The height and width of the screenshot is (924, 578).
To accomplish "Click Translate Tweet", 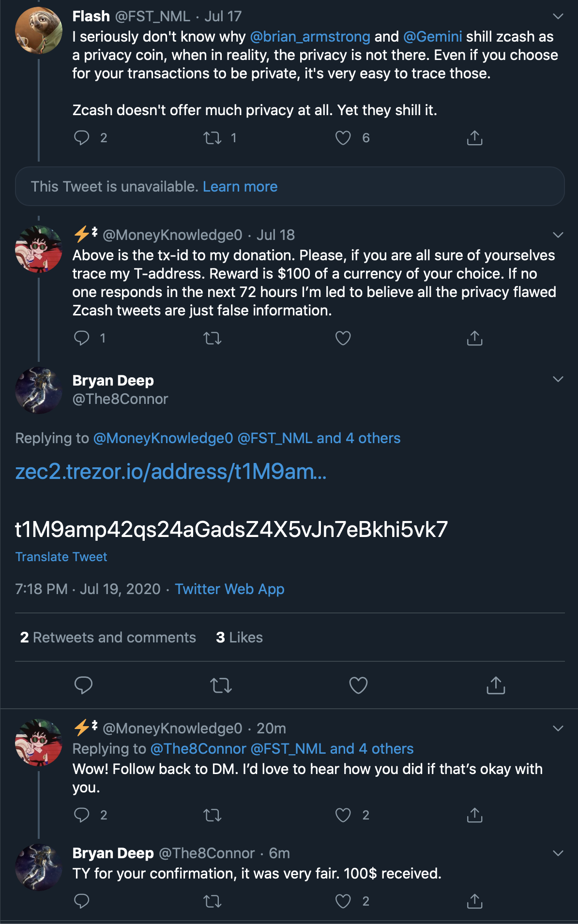I will pyautogui.click(x=61, y=557).
